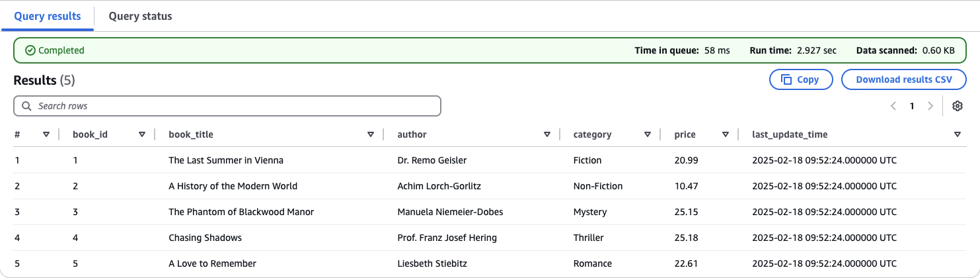The width and height of the screenshot is (980, 278).
Task: Switch to Query status tab
Action: pyautogui.click(x=140, y=16)
